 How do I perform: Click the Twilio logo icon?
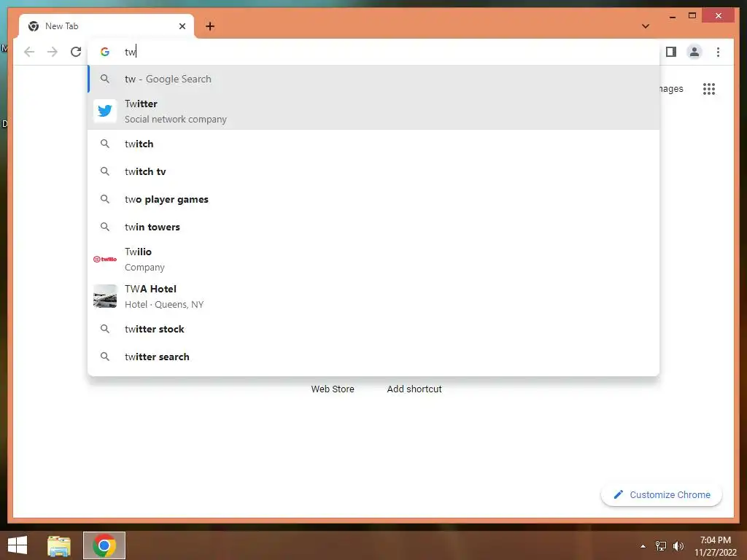tap(105, 259)
